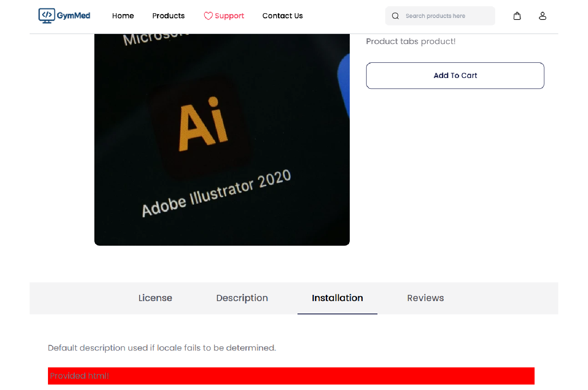This screenshot has width=588, height=390.
Task: Switch to the License tab
Action: tap(155, 298)
